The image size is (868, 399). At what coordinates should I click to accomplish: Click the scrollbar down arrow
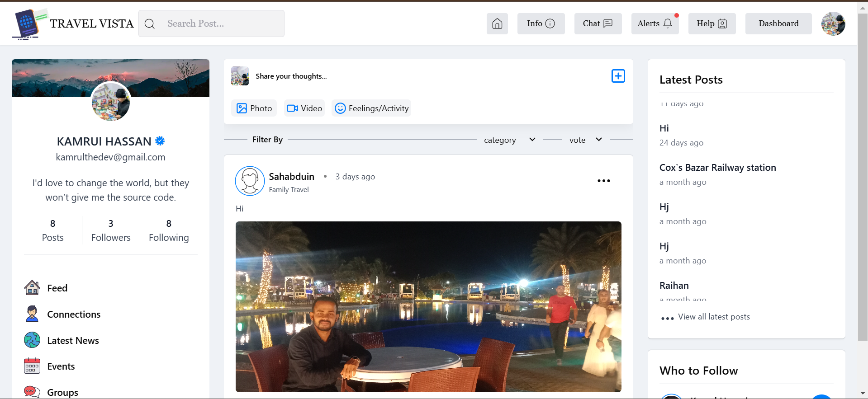[863, 393]
